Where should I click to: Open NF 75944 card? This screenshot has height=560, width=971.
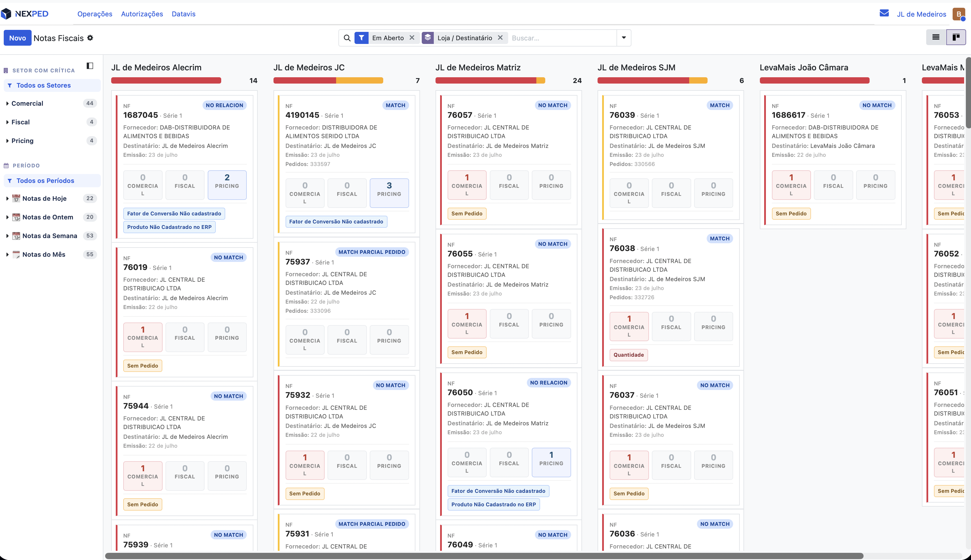point(184,451)
